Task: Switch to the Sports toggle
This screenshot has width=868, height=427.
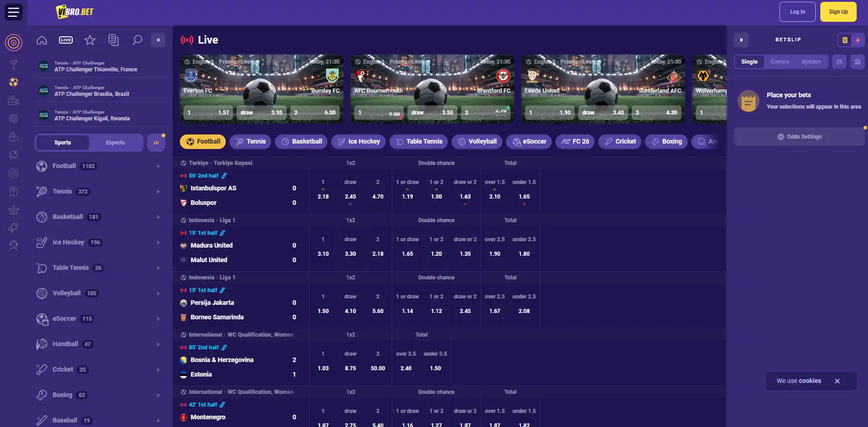Action: (63, 143)
